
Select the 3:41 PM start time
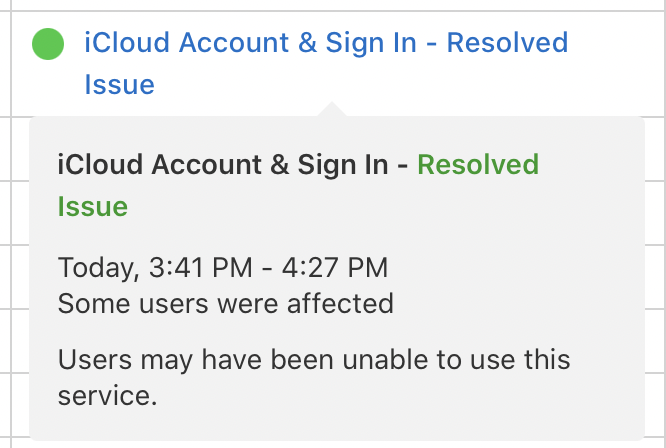[x=201, y=268]
